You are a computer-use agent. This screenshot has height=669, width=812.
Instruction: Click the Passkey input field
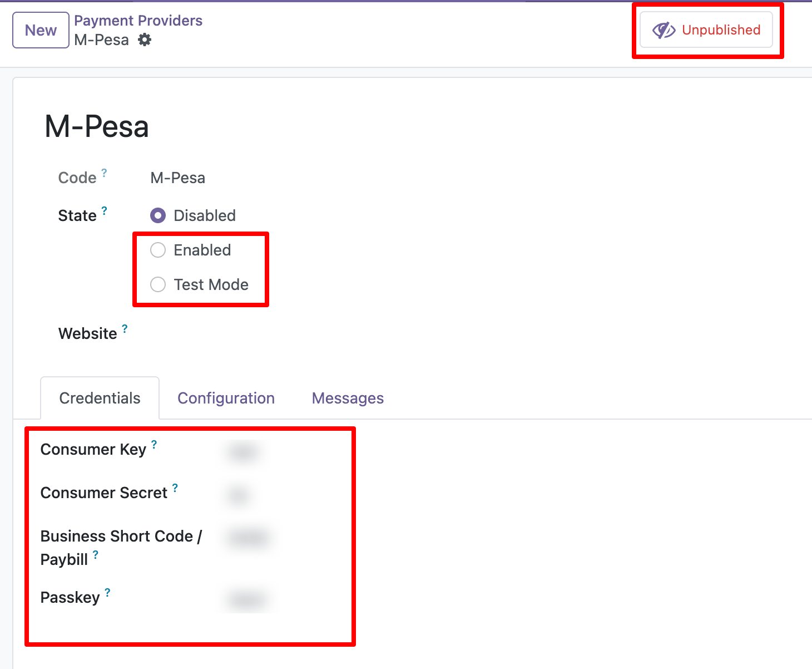click(x=247, y=600)
